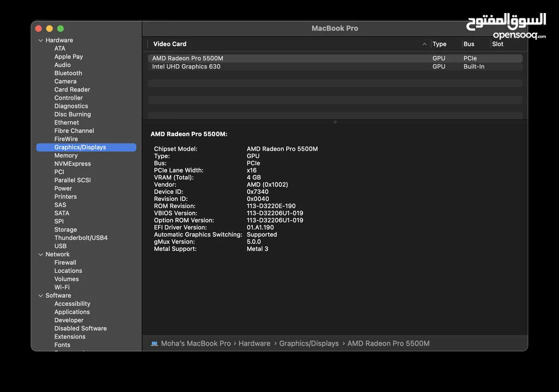Show Power information in the sidebar
This screenshot has width=559, height=392.
[x=63, y=188]
